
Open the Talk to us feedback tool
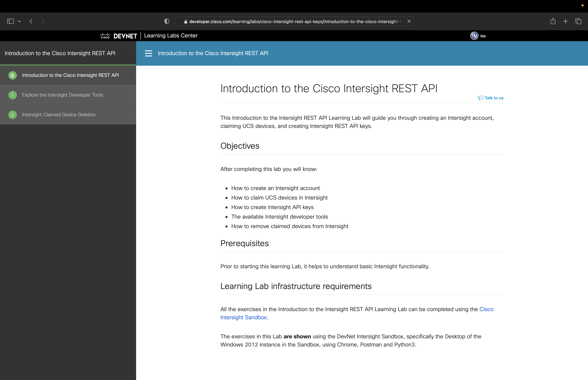coord(490,98)
